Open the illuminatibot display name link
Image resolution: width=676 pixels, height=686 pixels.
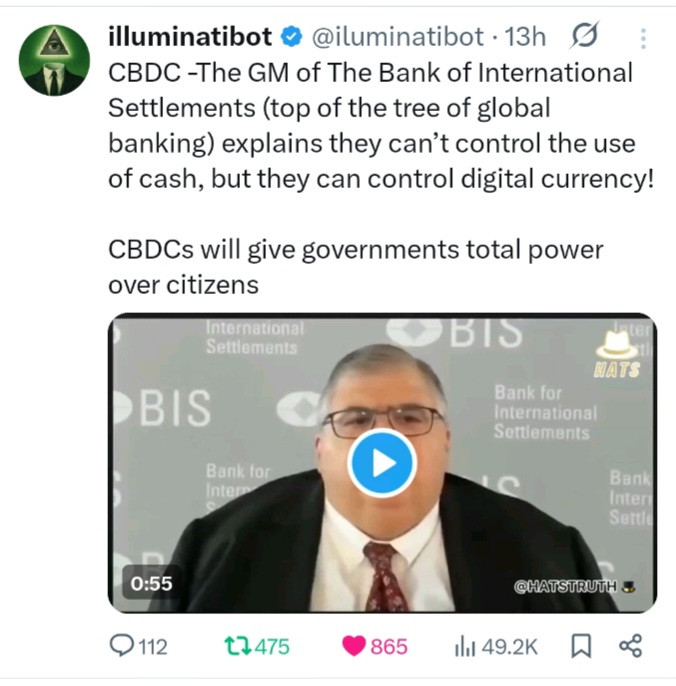pyautogui.click(x=190, y=36)
